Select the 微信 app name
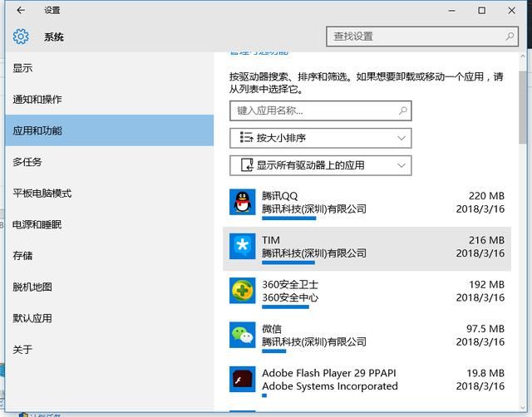 click(272, 329)
